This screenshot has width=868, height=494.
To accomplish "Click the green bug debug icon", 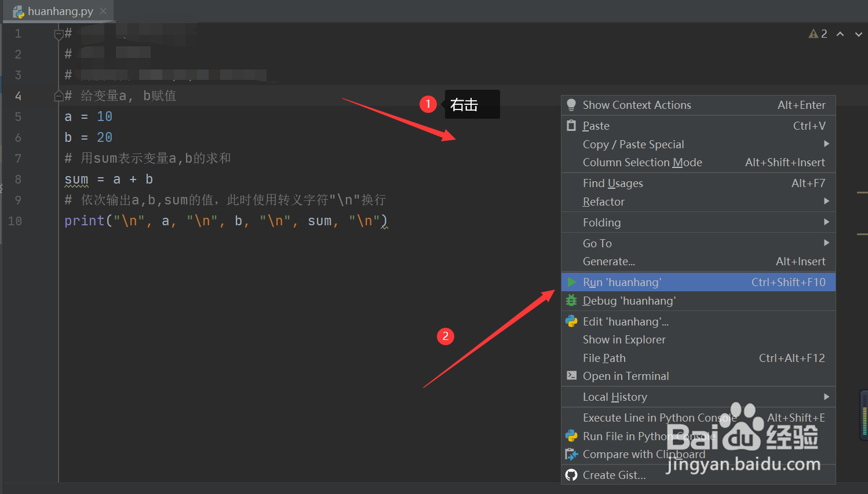I will point(571,301).
